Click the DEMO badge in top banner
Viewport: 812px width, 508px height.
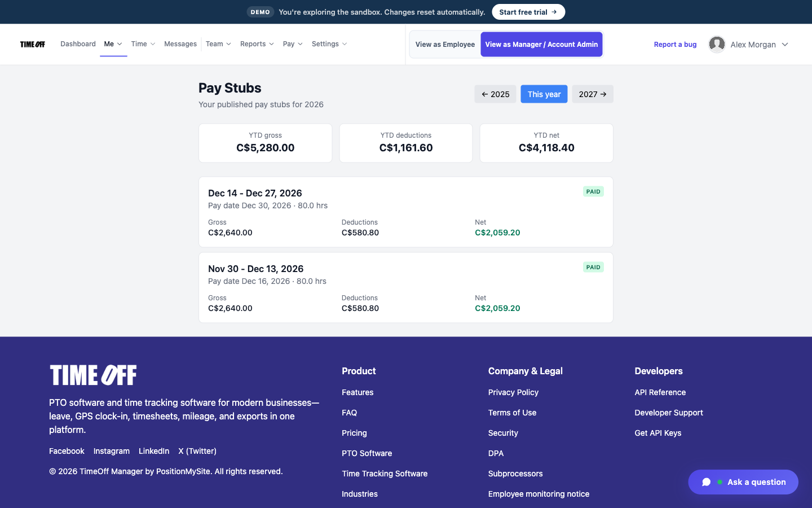[x=260, y=12]
